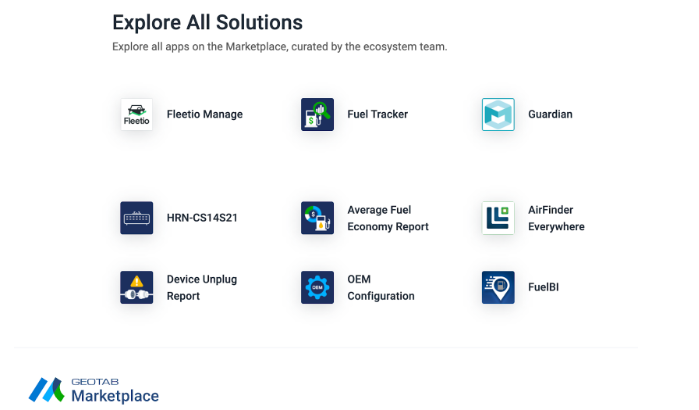This screenshot has height=410, width=699.
Task: Click the Marketplace wordmark text in footer
Action: point(115,396)
